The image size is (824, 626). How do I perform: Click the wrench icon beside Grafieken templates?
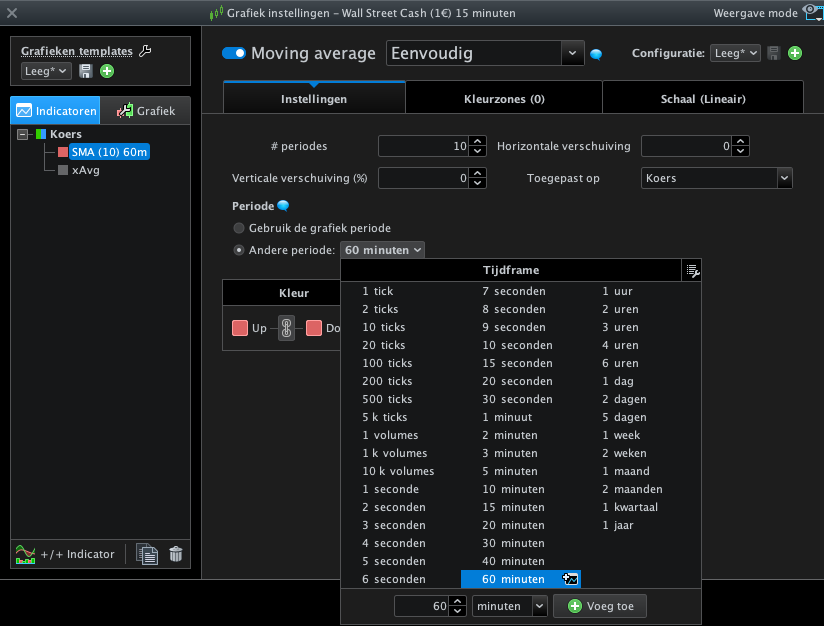(x=145, y=50)
